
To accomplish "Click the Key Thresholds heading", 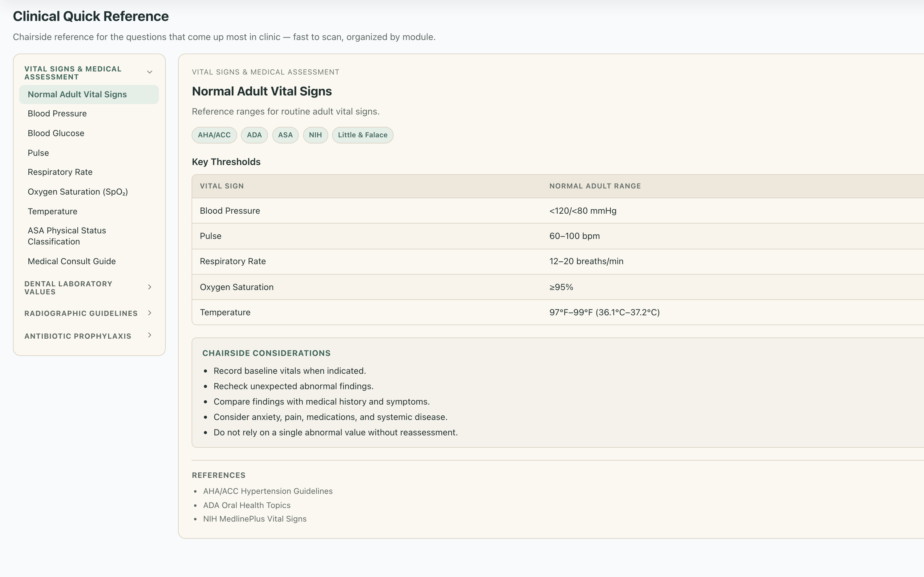I will click(x=226, y=162).
